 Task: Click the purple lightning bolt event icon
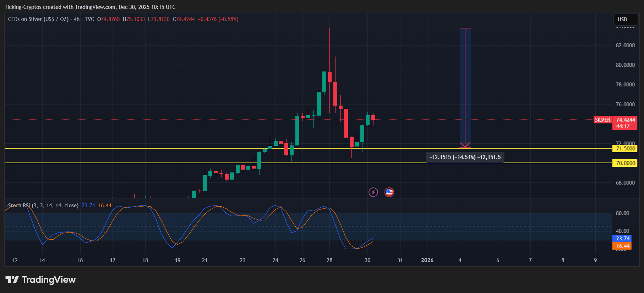(x=373, y=192)
